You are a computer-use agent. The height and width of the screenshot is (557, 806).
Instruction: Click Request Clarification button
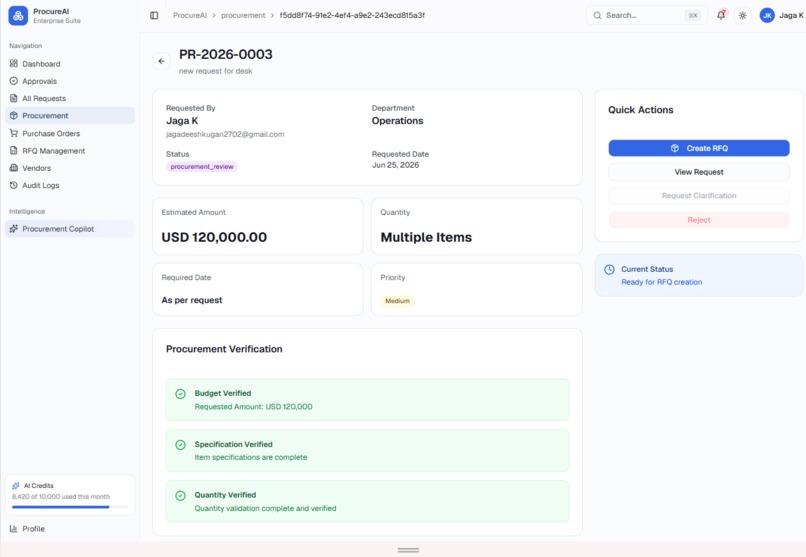699,196
